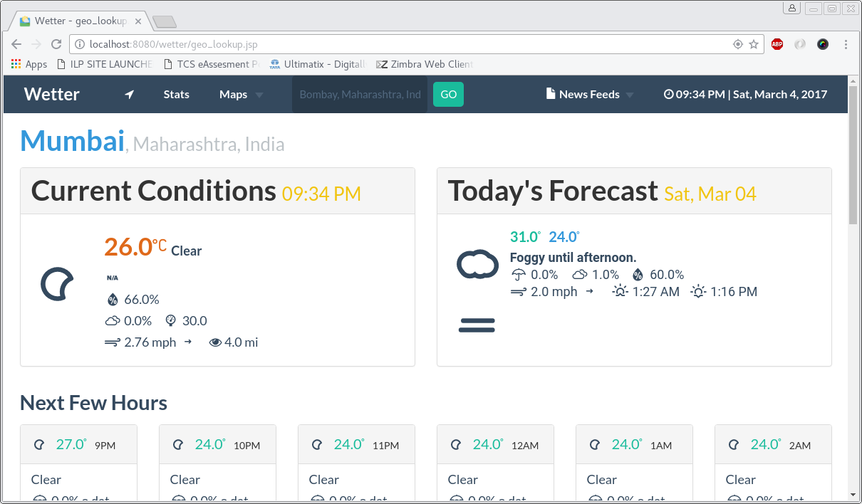Select the Stats menu item
Viewport: 862px width, 504px height.
tap(176, 94)
